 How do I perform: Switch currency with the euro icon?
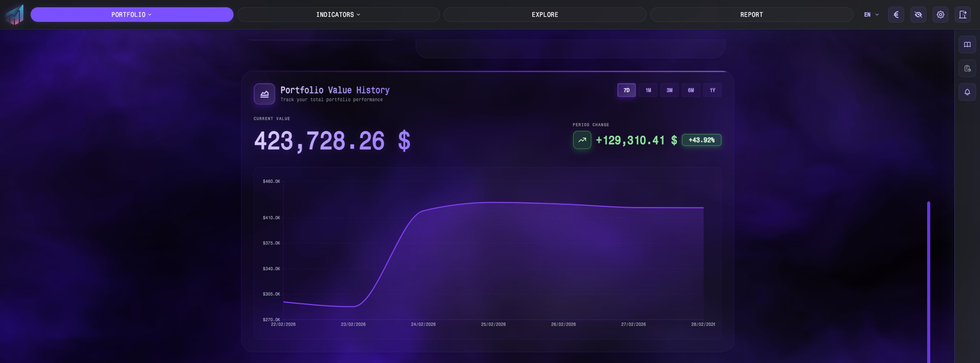(x=896, y=15)
